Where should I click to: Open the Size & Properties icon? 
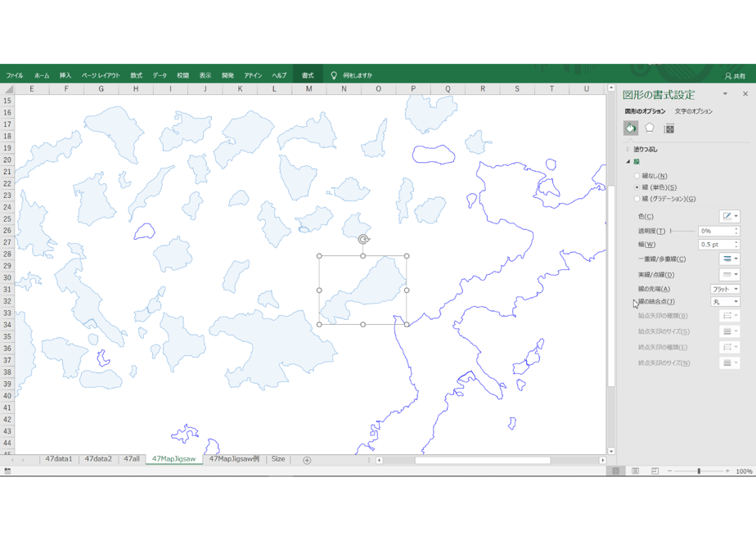pos(668,128)
